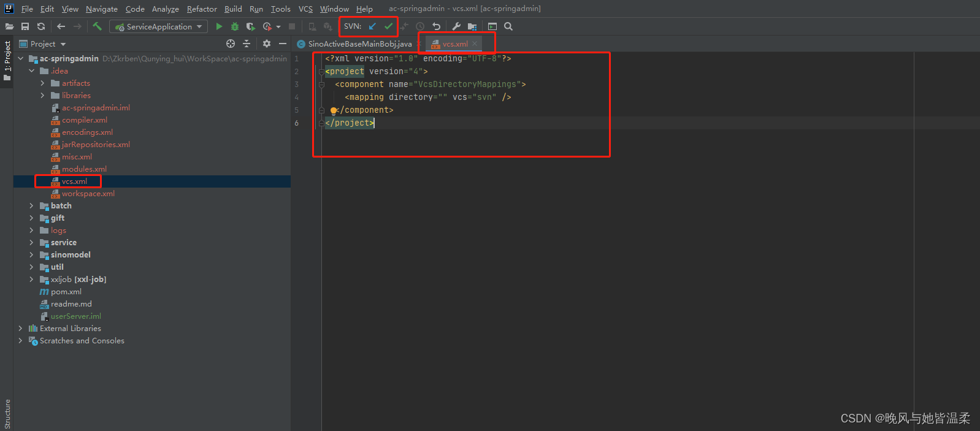
Task: Expand the libraries folder
Action: coord(42,96)
